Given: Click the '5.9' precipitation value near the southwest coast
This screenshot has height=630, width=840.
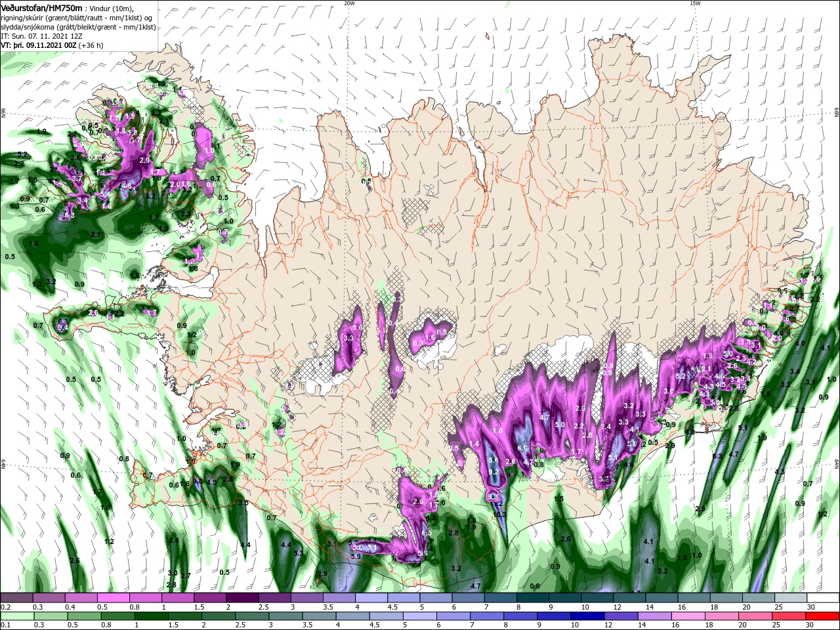Looking at the screenshot, I should click(x=356, y=556).
